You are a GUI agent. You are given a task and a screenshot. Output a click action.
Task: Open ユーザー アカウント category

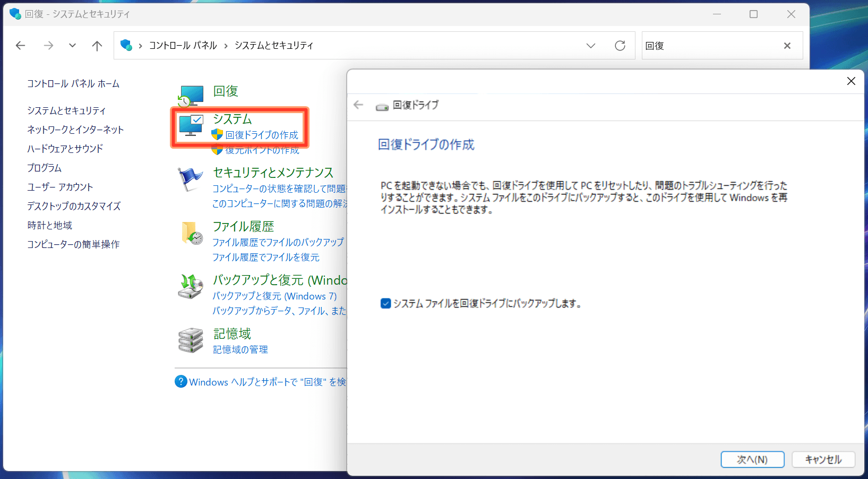coord(60,187)
